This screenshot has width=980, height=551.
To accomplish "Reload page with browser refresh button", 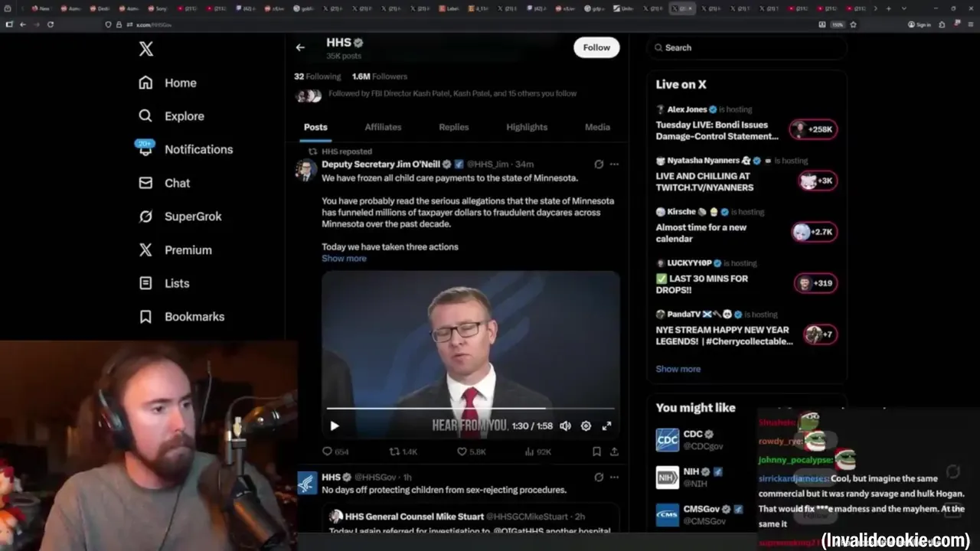I will [x=51, y=24].
